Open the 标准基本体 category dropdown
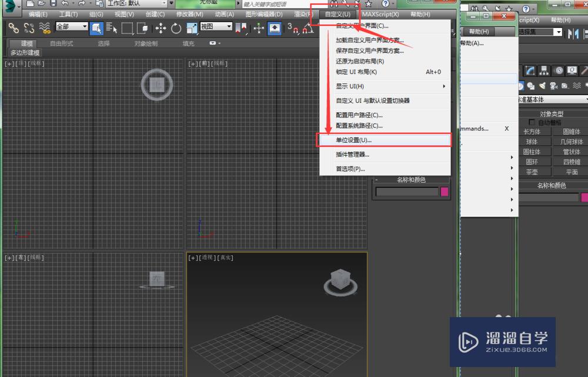The image size is (588, 377). coord(552,100)
